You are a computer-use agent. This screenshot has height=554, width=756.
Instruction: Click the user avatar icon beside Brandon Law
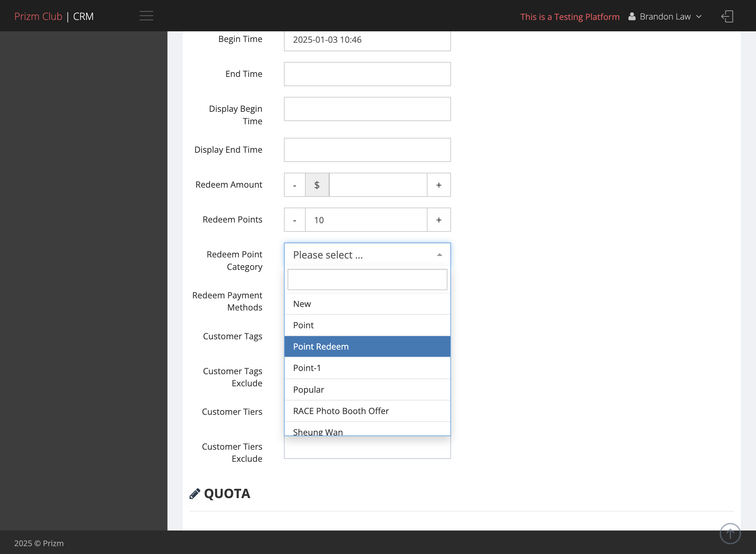point(632,16)
